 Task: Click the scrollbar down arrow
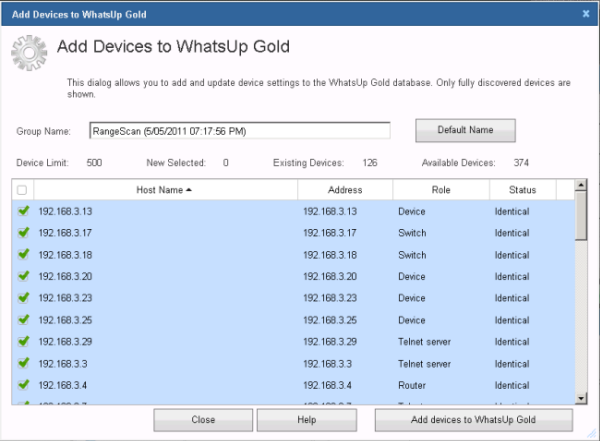pos(581,398)
